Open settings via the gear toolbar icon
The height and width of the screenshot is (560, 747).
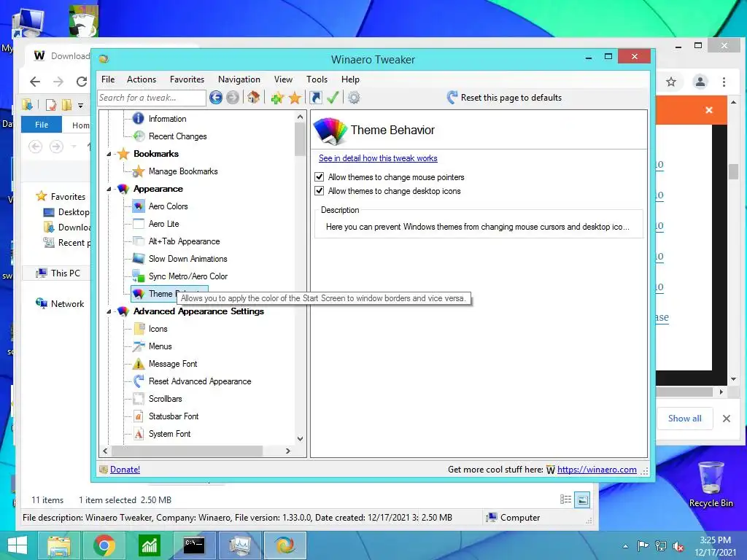click(354, 98)
